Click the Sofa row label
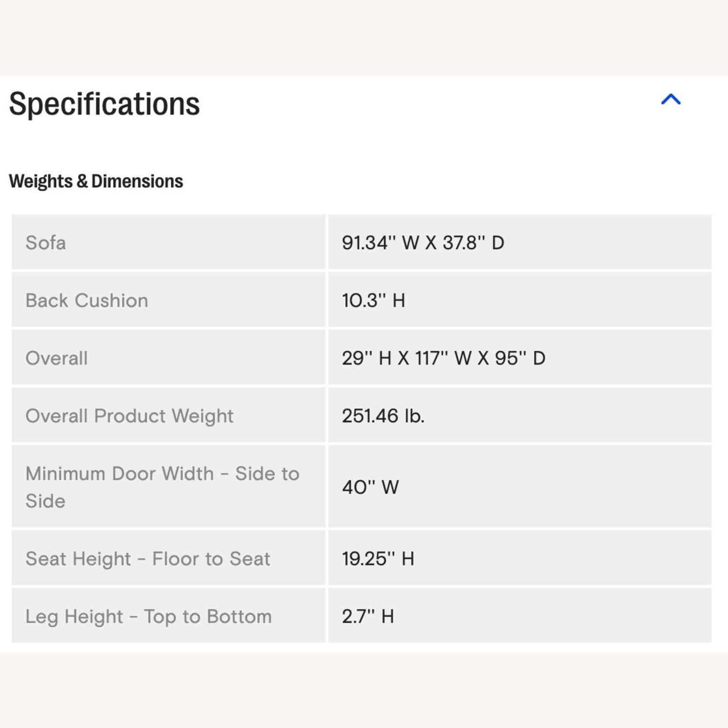This screenshot has height=728, width=728. (46, 243)
